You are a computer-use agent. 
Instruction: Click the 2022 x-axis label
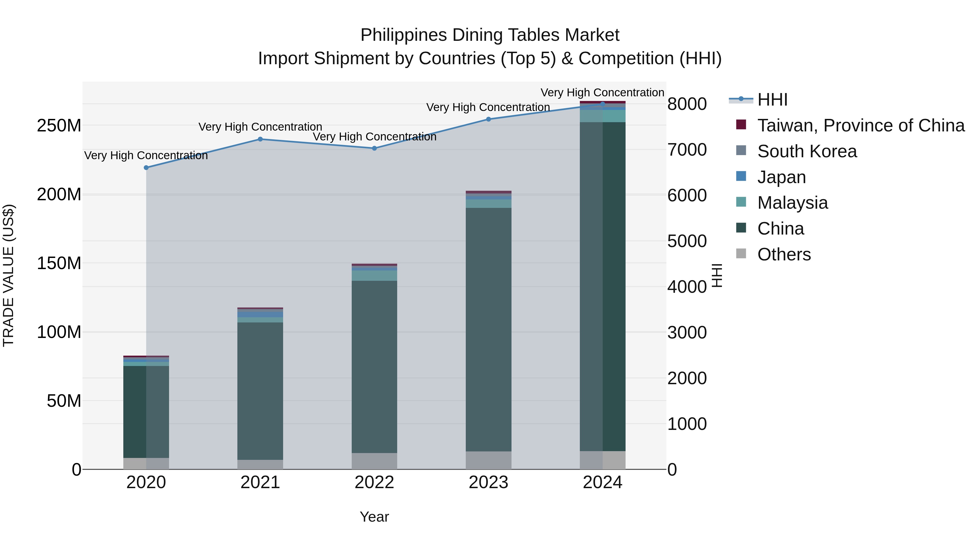[x=374, y=482]
